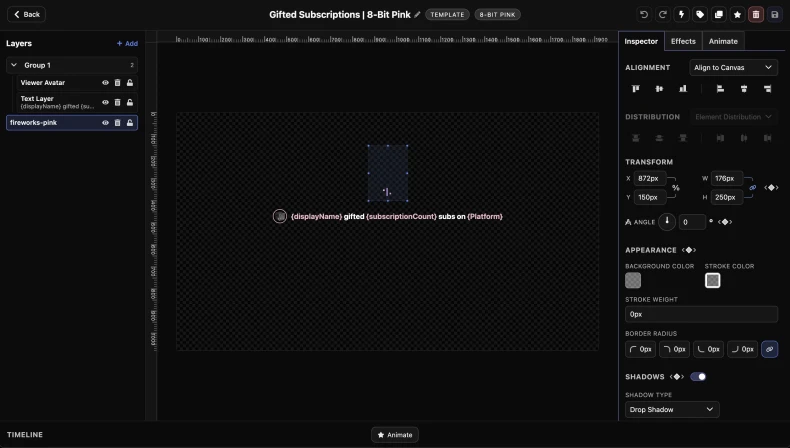Click the top-left border radius field

tap(640, 349)
